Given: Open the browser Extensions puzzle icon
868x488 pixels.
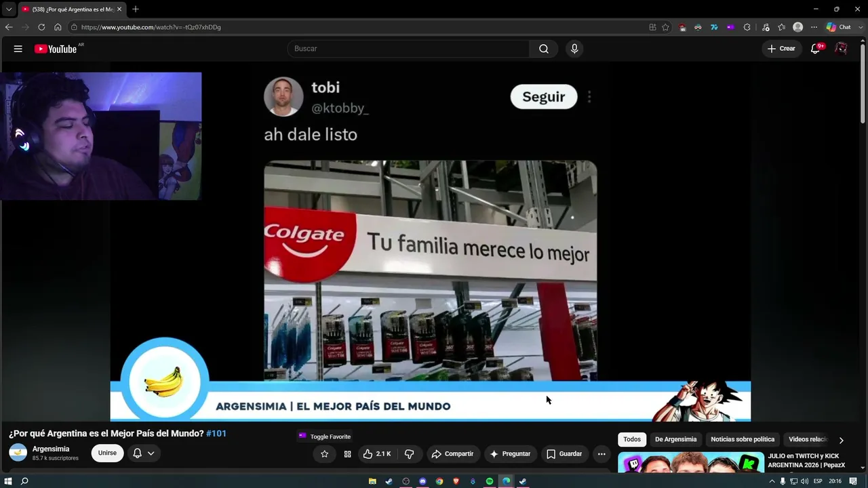Looking at the screenshot, I should pos(747,27).
